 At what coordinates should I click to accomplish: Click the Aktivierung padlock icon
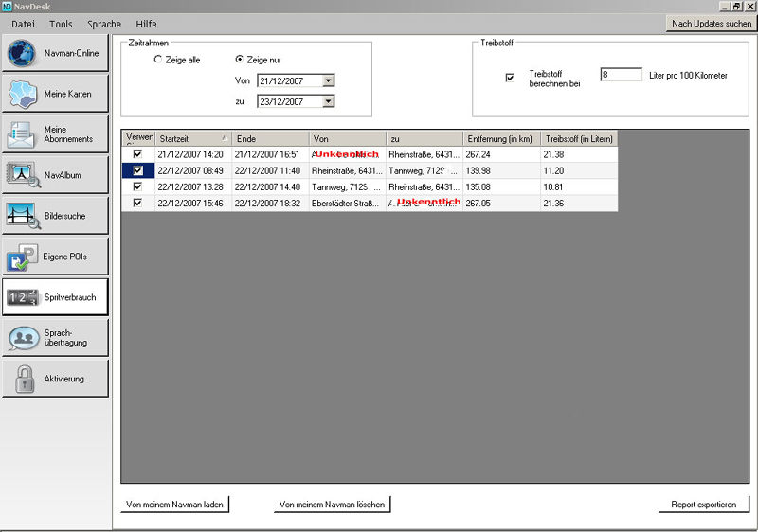point(23,379)
